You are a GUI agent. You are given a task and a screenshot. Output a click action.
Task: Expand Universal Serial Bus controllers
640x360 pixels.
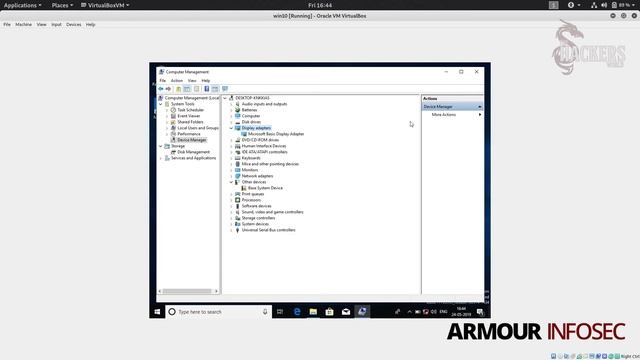pos(231,230)
